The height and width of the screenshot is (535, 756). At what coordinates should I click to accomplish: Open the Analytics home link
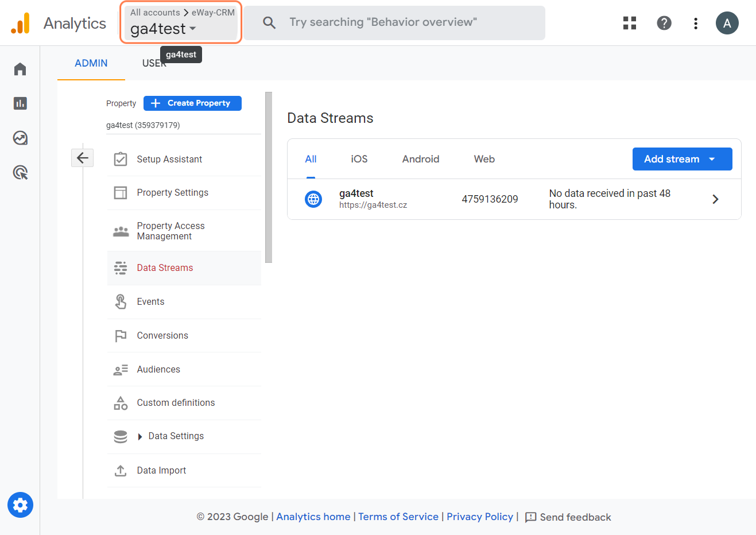[313, 517]
